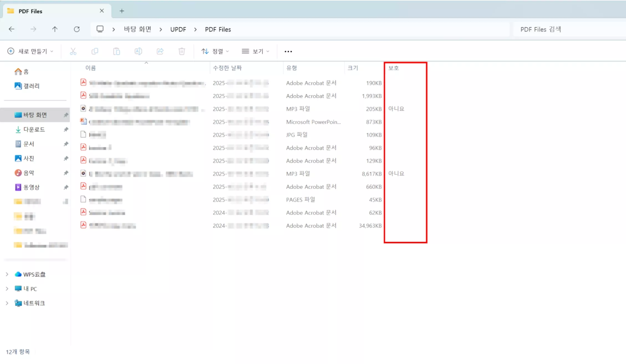Click the 새로 만들기 button
This screenshot has width=626, height=364.
point(30,51)
